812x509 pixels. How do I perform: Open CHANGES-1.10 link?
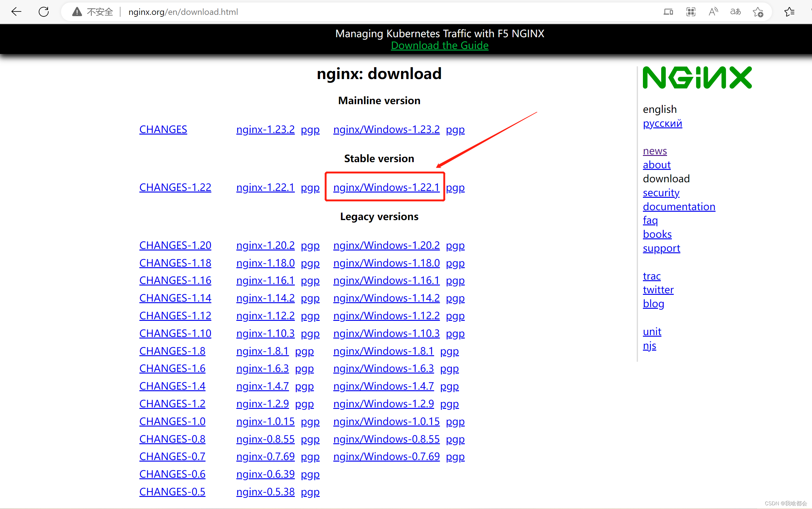click(175, 333)
